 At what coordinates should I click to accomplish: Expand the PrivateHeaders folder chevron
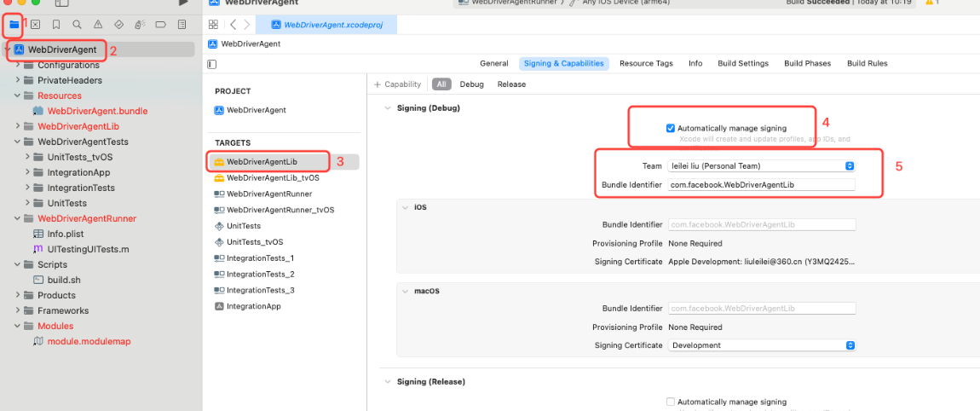(x=18, y=80)
